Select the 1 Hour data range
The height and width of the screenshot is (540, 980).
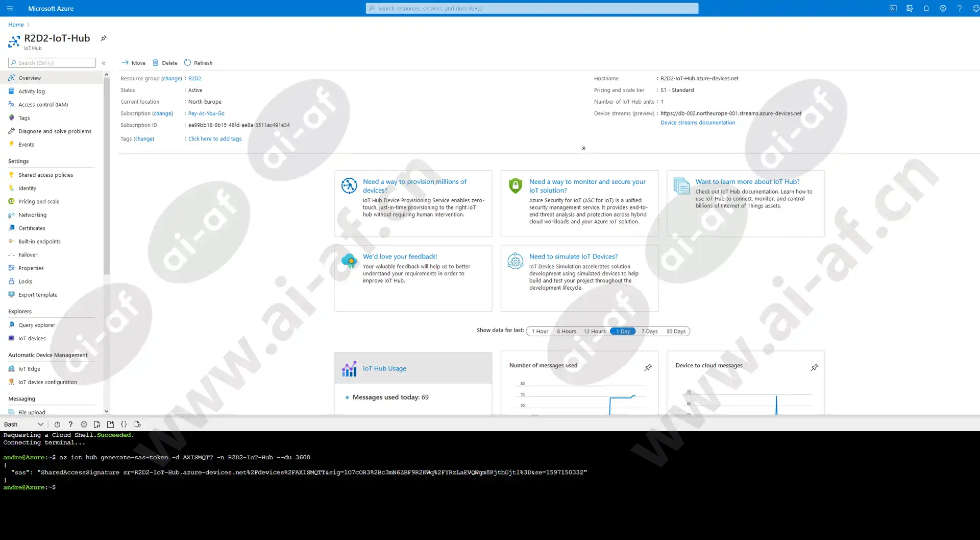540,331
